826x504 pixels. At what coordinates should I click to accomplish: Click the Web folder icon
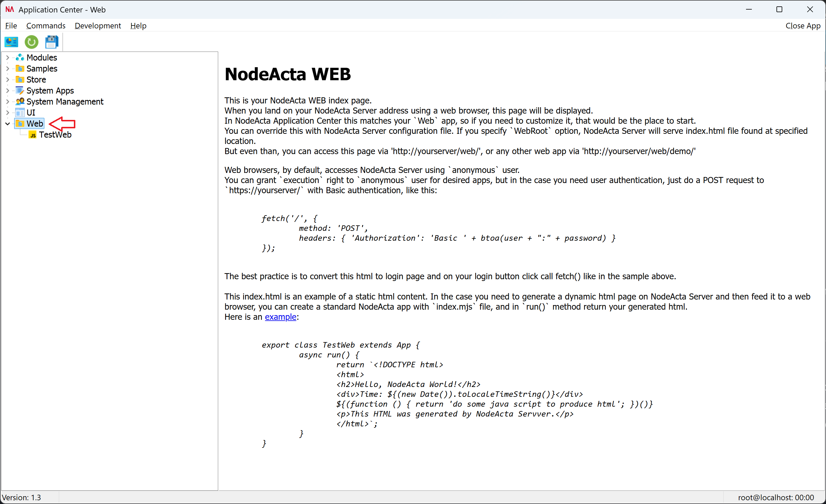pyautogui.click(x=20, y=123)
